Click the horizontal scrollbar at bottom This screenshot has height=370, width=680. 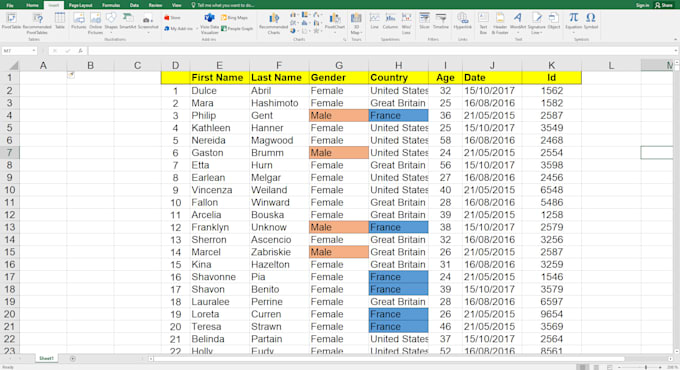coord(388,359)
